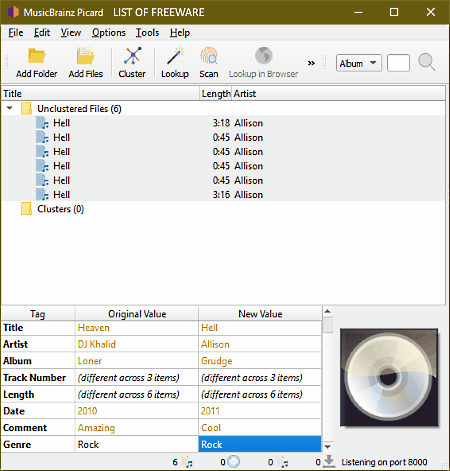Click the Original Value column header

coord(137,314)
